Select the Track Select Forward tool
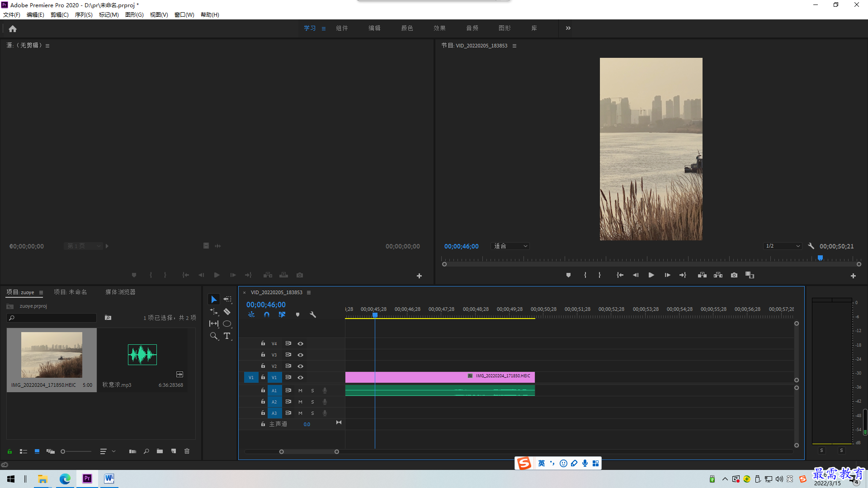 [227, 299]
